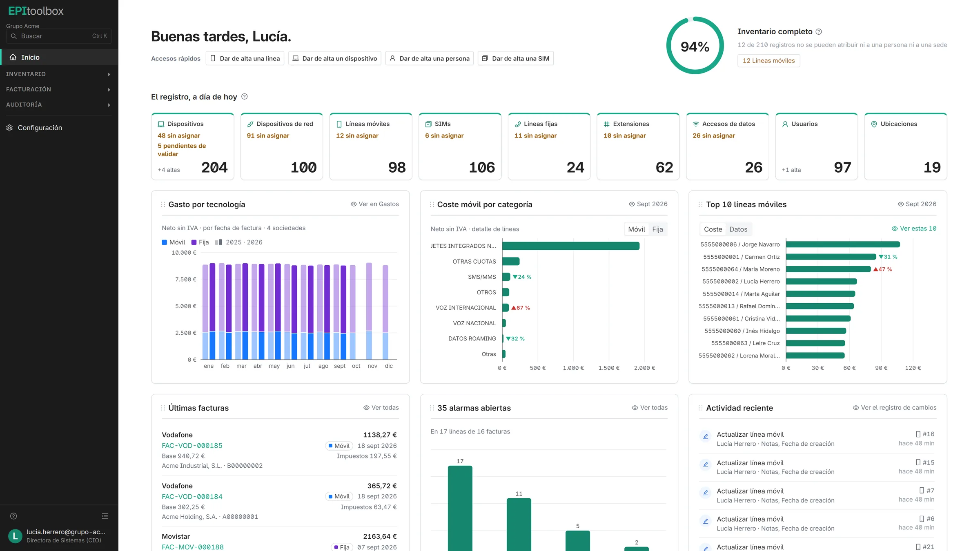Open Sept 2026 selector on Coste móvil
The width and height of the screenshot is (980, 551).
click(x=648, y=204)
